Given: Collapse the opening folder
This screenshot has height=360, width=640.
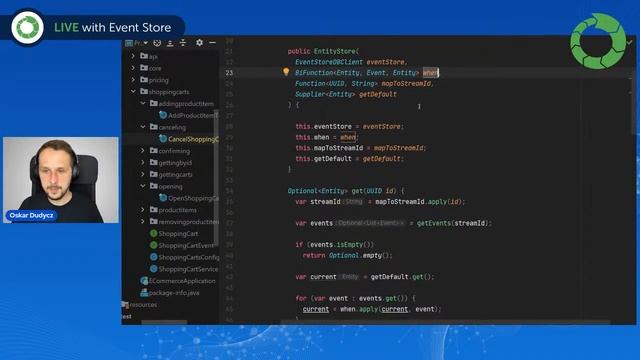Looking at the screenshot, I should pos(143,186).
